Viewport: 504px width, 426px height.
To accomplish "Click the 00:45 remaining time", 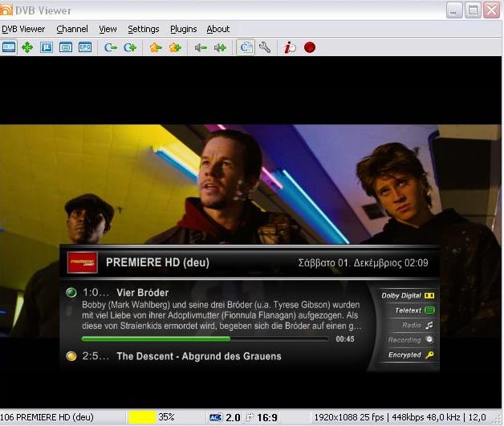I will pos(345,339).
